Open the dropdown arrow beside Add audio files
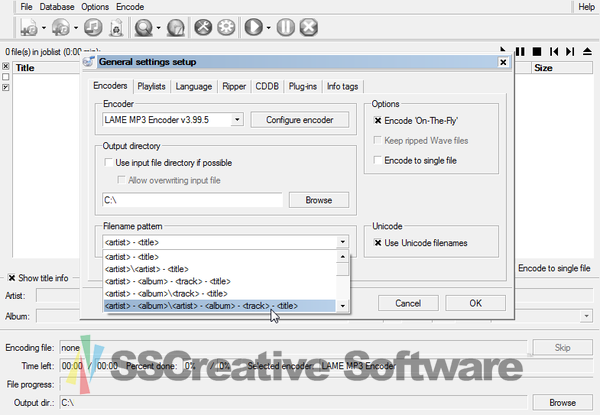600x415 pixels. pyautogui.click(x=44, y=28)
